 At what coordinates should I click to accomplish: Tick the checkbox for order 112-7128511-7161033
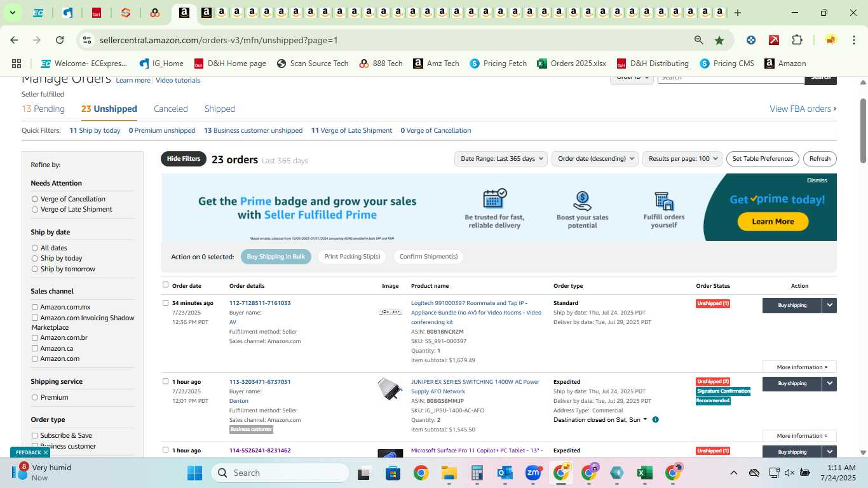coord(166,302)
